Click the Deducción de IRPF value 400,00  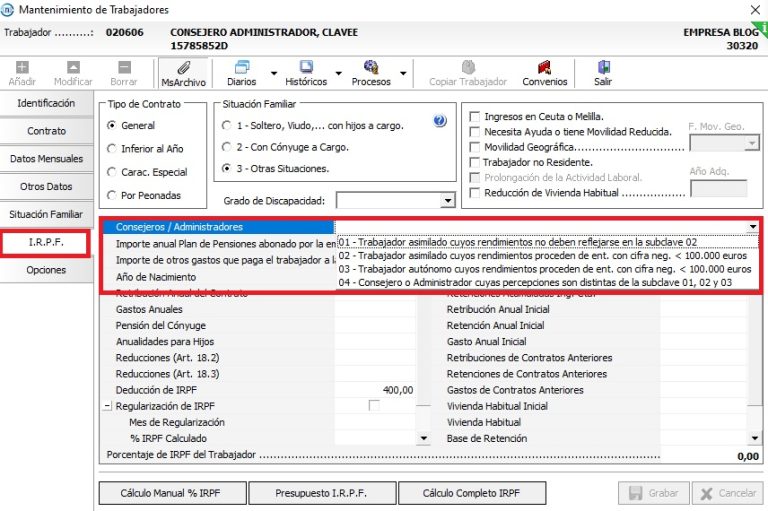398,390
